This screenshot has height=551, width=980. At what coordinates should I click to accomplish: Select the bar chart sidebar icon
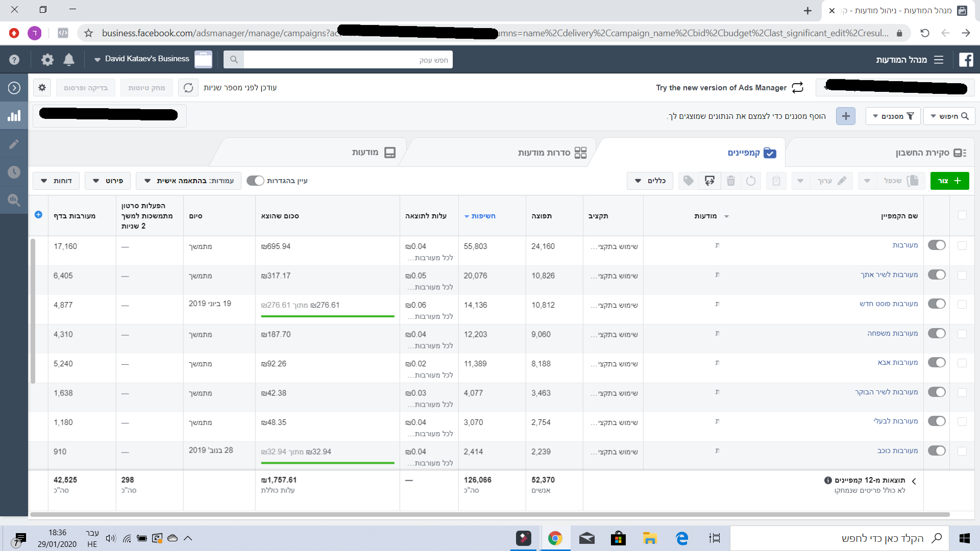(x=14, y=116)
